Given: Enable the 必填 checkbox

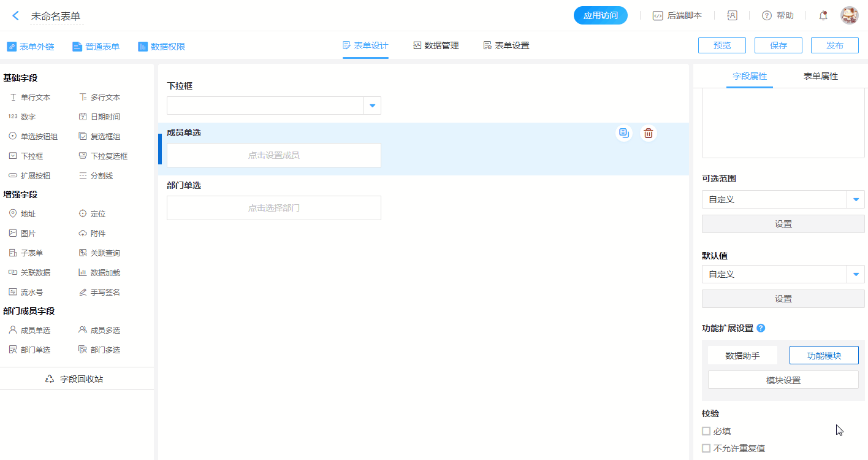Looking at the screenshot, I should 706,431.
